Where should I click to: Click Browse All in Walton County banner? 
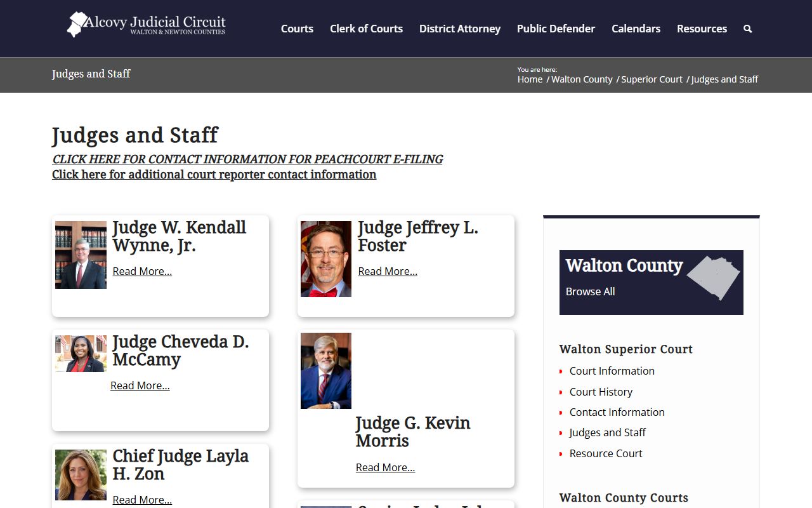pyautogui.click(x=590, y=291)
